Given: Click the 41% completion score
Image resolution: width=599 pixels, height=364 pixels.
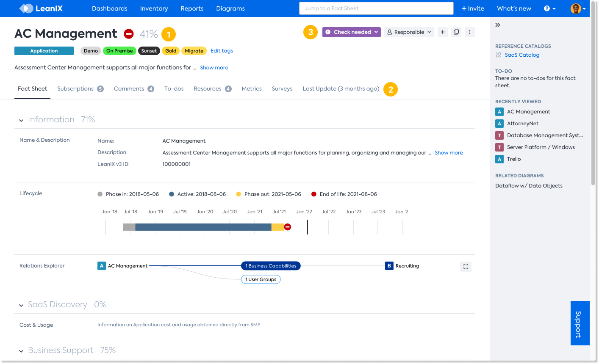Looking at the screenshot, I should (149, 34).
